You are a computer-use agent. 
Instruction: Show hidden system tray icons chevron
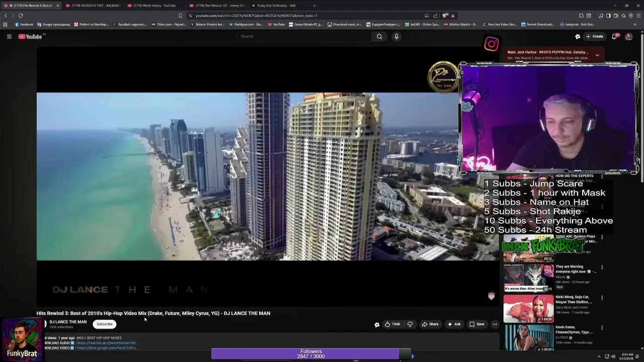599,356
